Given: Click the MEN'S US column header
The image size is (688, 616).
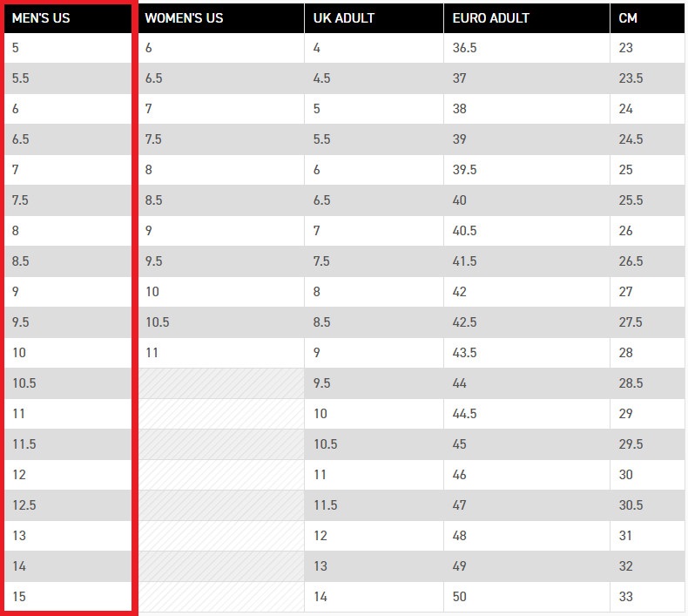Looking at the screenshot, I should (68, 18).
